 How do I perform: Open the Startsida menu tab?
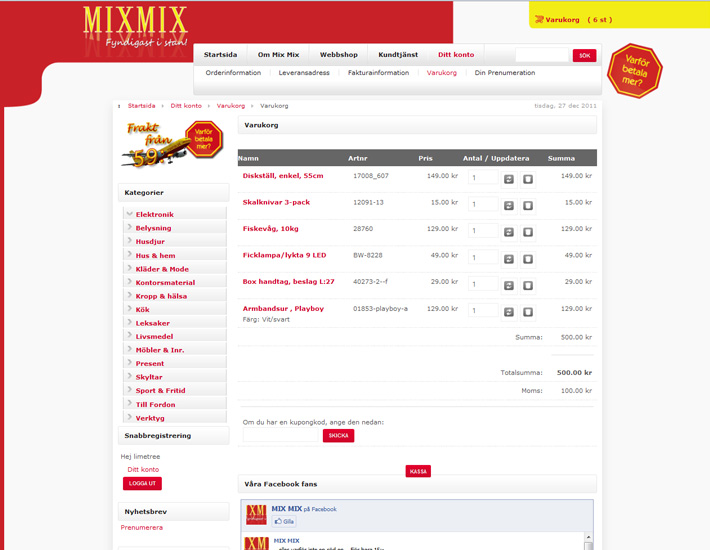220,55
